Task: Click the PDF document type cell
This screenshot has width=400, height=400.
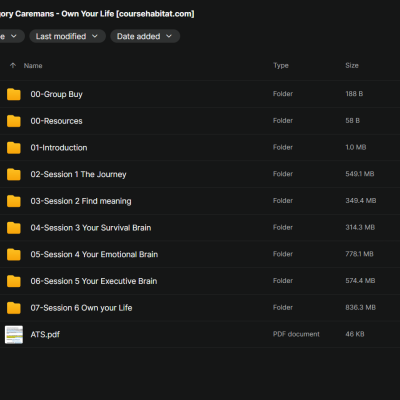Action: coord(296,334)
